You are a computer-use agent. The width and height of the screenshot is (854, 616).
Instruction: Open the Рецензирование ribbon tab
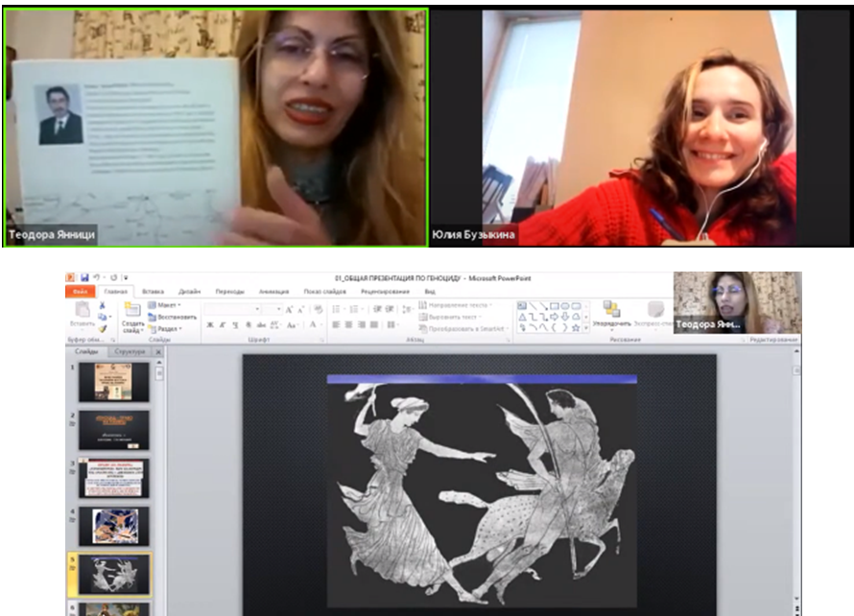[x=385, y=292]
